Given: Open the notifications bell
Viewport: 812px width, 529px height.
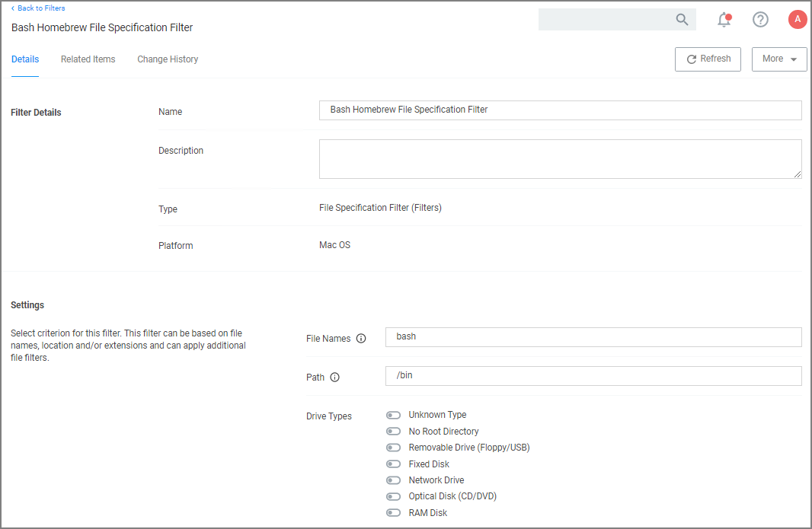Looking at the screenshot, I should point(724,20).
